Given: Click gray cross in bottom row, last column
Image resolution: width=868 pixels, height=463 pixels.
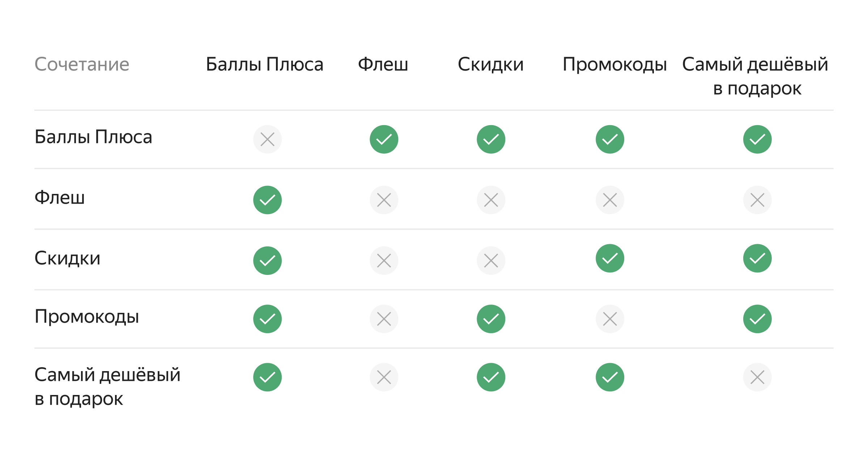Looking at the screenshot, I should 757,377.
